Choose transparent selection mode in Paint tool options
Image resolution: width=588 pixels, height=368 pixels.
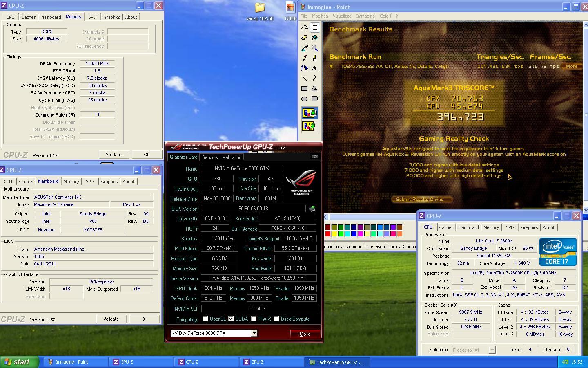click(310, 126)
